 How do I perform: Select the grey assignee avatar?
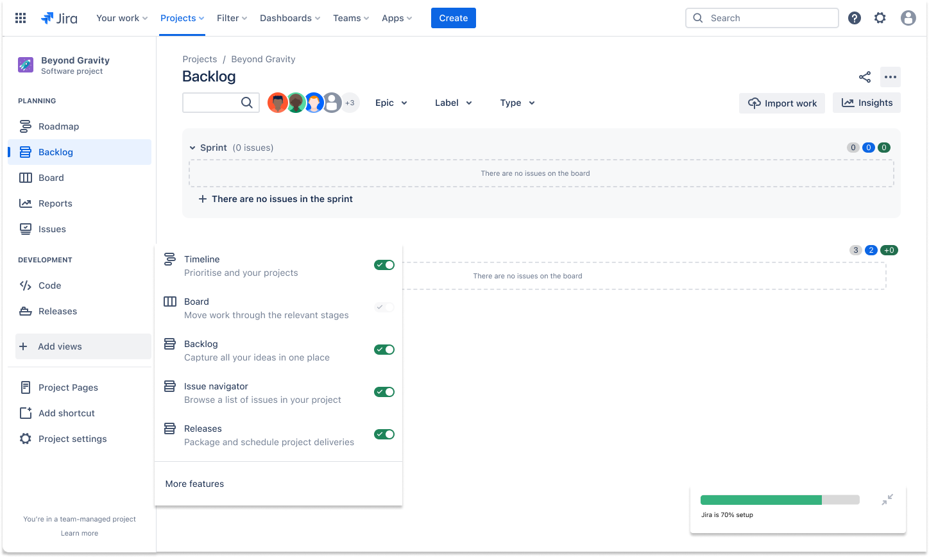tap(332, 103)
